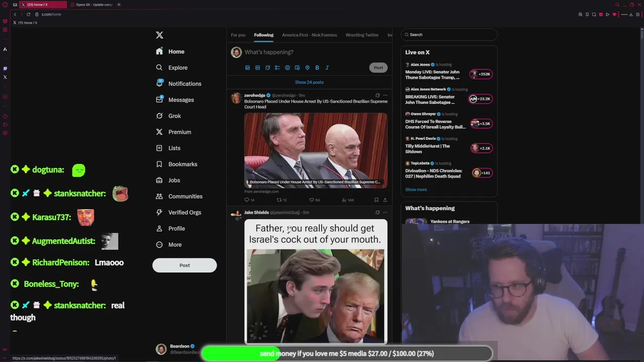Click Grok enhance icon in composer
The width and height of the screenshot is (644, 362).
click(x=268, y=67)
